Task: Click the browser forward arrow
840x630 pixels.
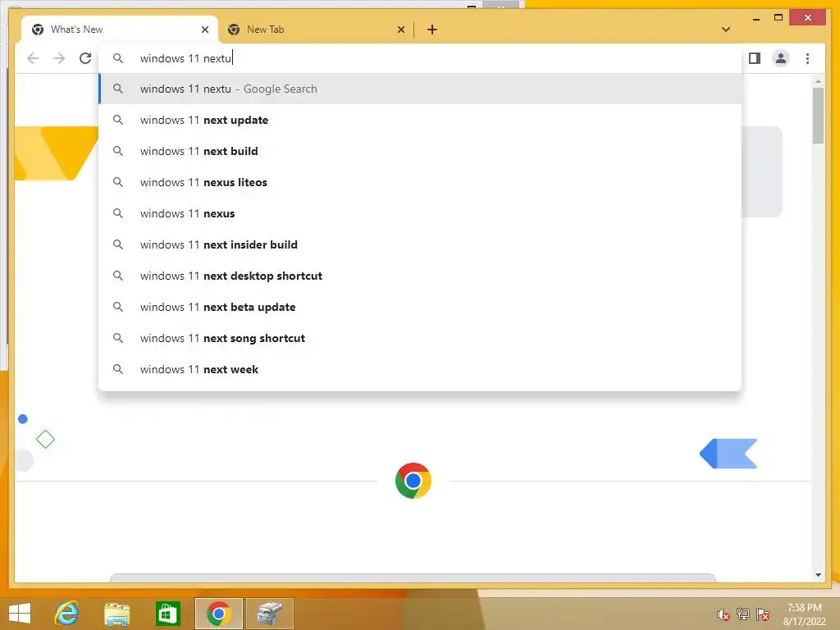Action: (59, 58)
